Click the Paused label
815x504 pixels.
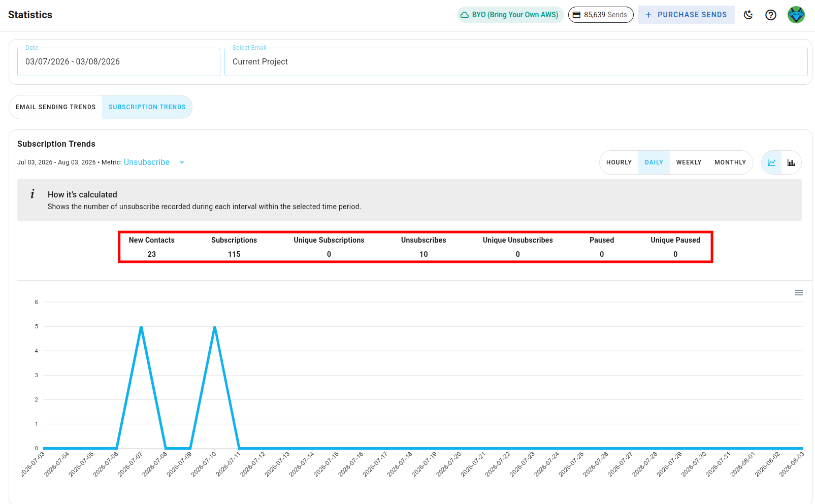[x=602, y=240]
